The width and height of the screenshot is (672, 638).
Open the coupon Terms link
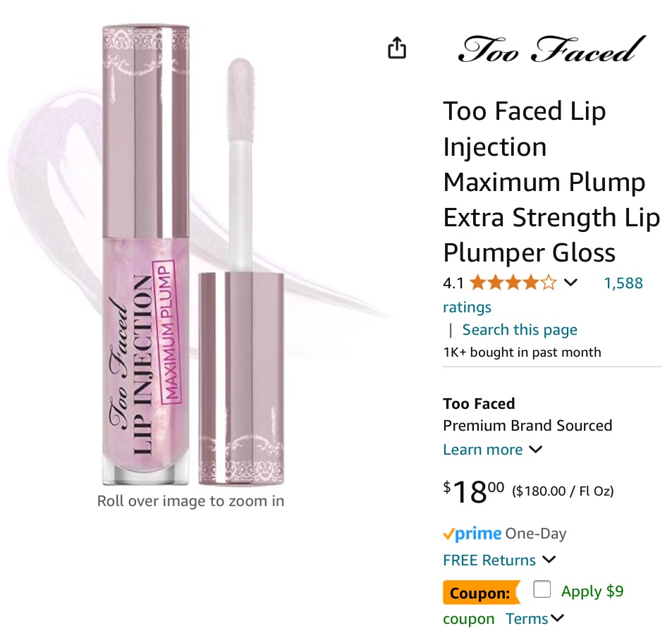point(527,619)
